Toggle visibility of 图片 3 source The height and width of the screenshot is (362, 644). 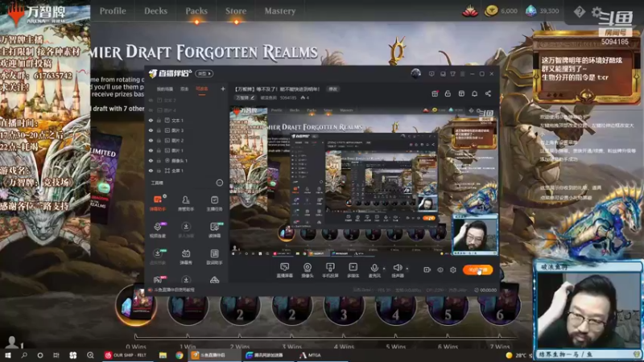(151, 130)
